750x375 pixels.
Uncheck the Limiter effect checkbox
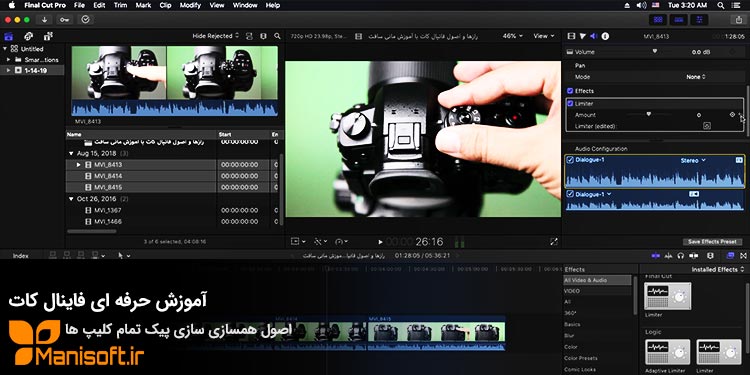click(570, 103)
